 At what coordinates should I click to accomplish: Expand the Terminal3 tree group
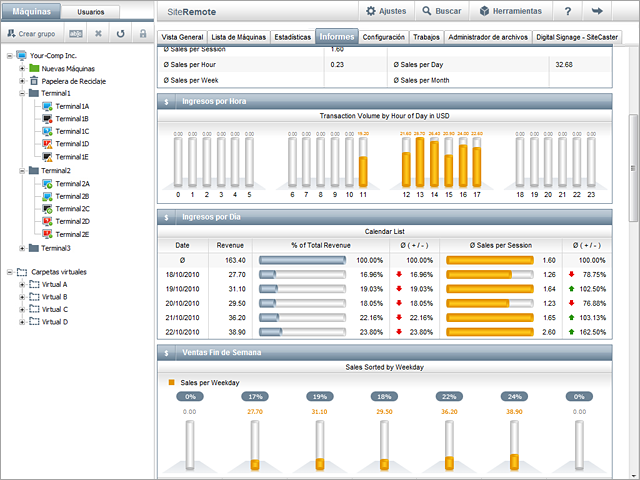pos(22,248)
